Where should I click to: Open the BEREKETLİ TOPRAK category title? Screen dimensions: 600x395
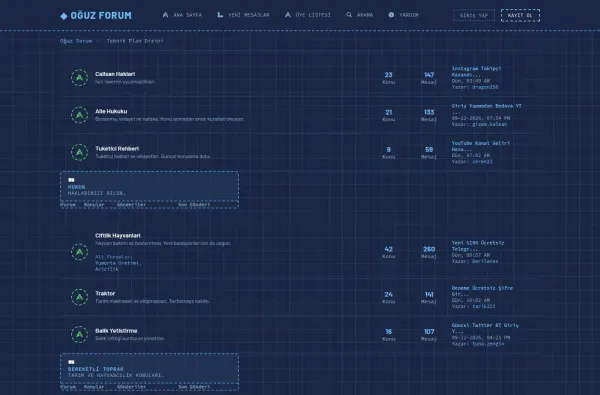[x=96, y=369]
